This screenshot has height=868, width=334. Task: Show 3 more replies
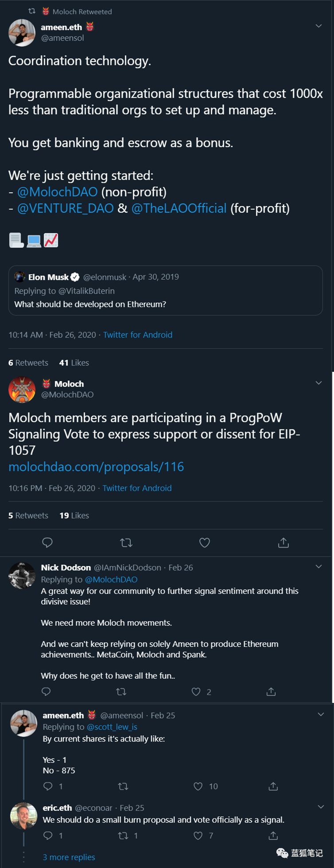(69, 857)
